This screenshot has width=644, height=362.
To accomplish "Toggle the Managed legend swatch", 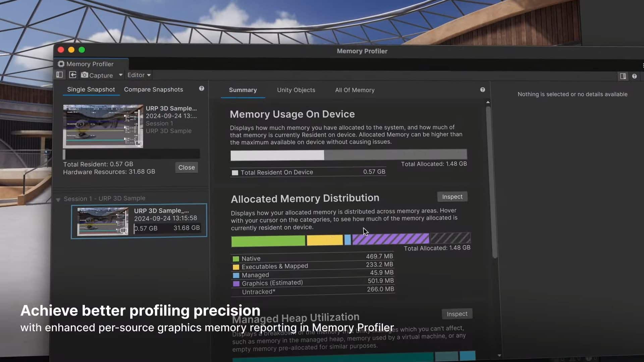I will click(x=236, y=275).
